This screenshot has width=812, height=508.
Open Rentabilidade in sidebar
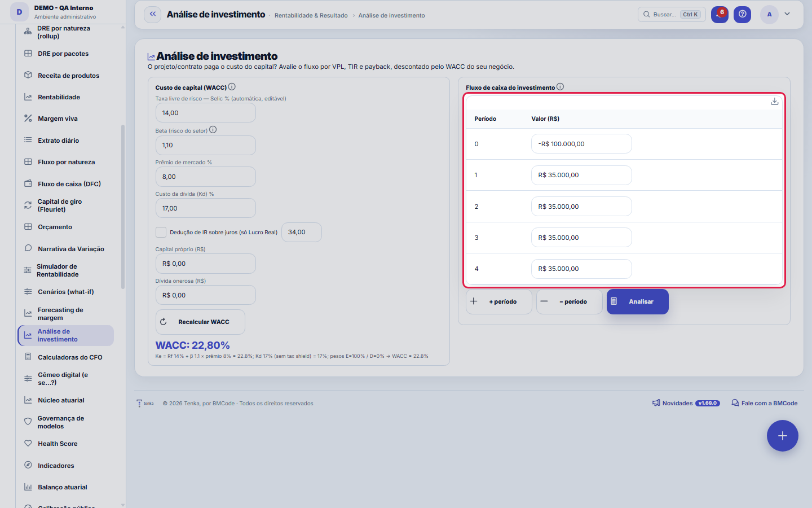point(65,97)
